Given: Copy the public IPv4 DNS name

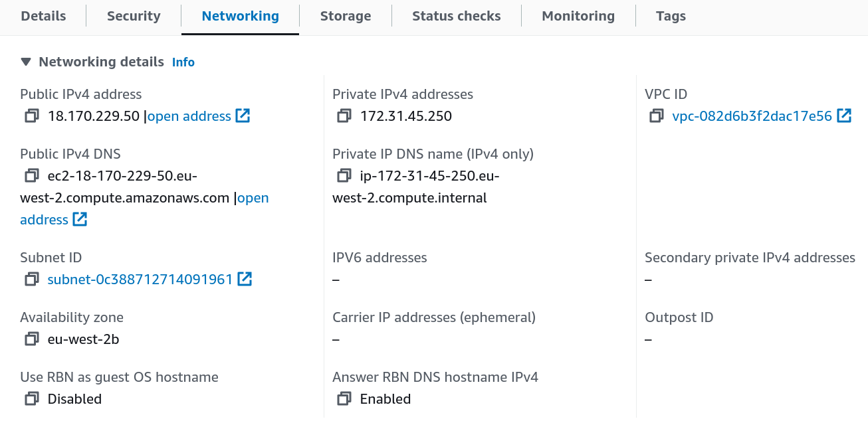Looking at the screenshot, I should click(x=30, y=175).
